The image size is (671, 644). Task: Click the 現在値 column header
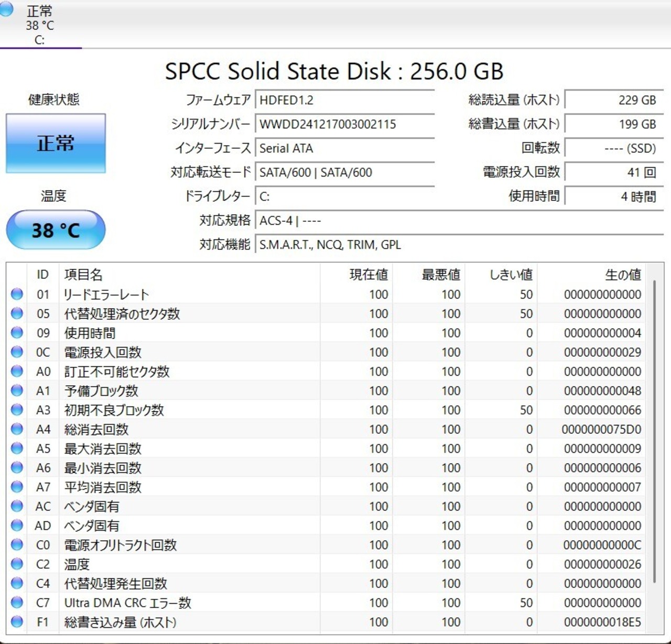tap(369, 275)
